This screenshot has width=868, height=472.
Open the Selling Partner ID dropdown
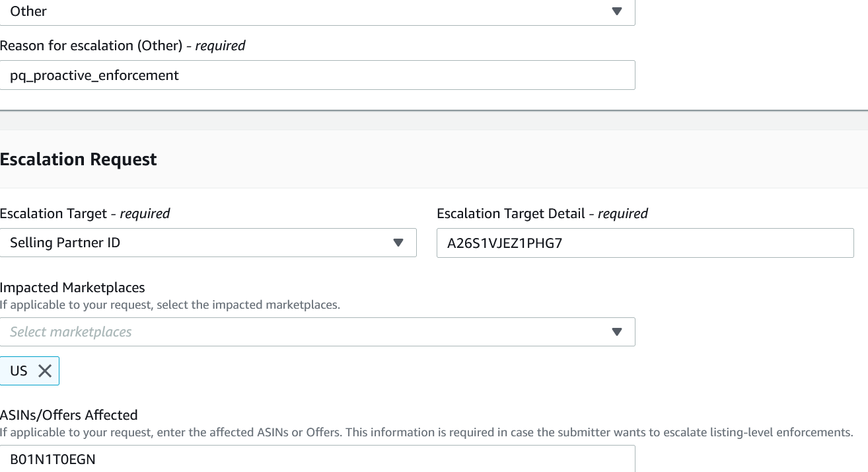[198, 243]
